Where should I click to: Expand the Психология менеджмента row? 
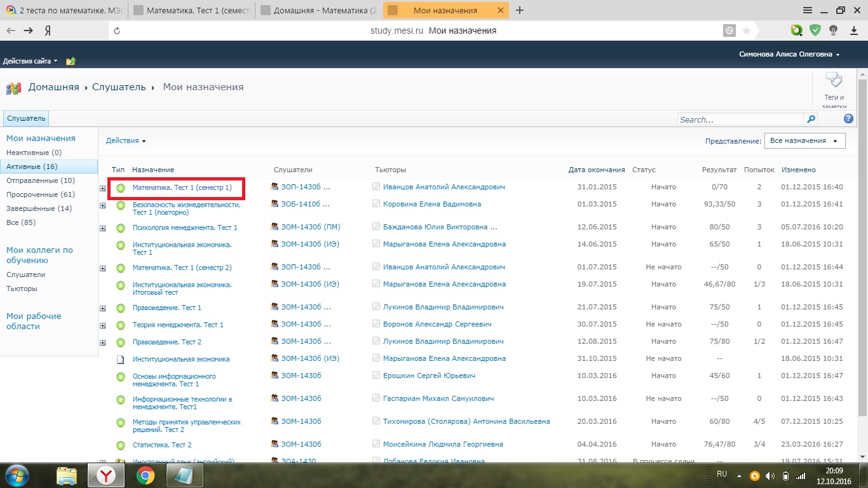[x=103, y=228]
